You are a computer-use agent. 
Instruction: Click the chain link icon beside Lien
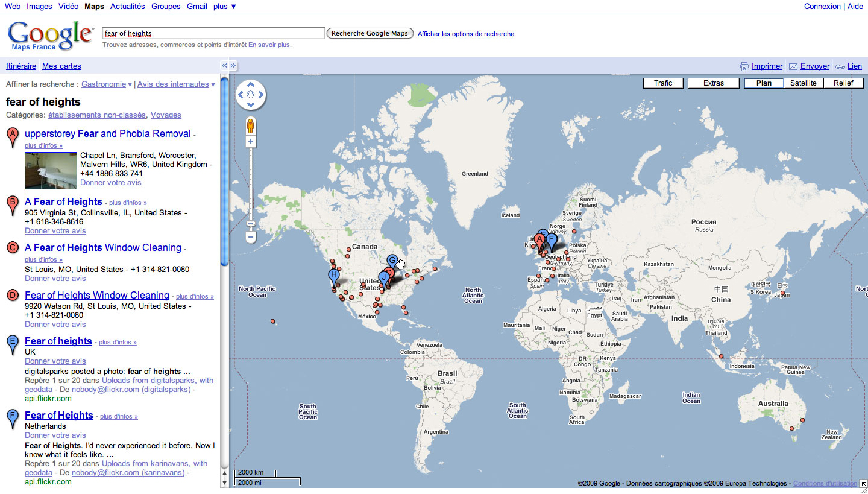pos(840,66)
